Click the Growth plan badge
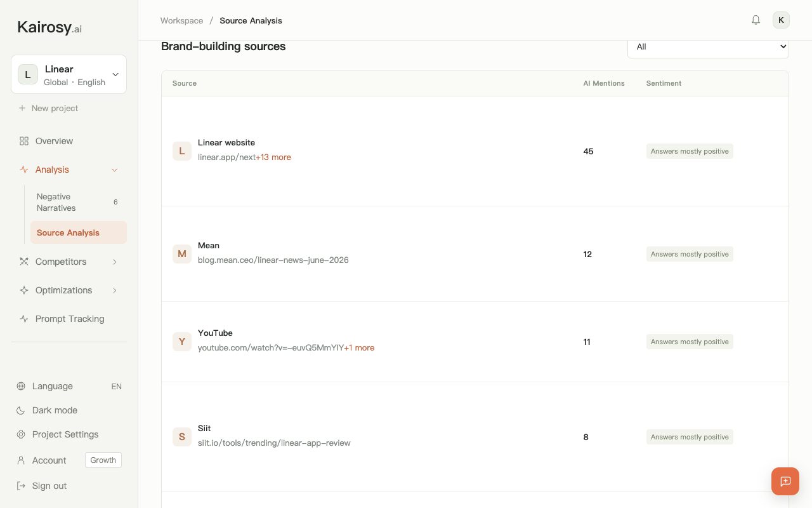This screenshot has height=508, width=812. tap(103, 460)
